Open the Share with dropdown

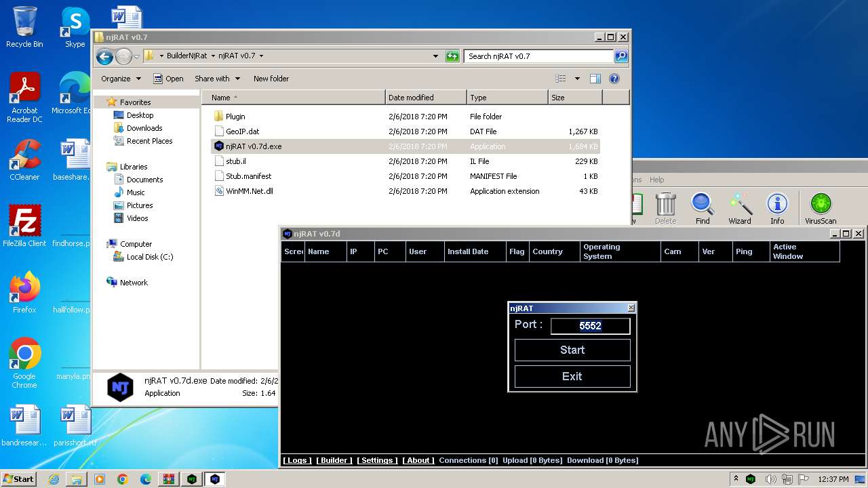coord(217,79)
